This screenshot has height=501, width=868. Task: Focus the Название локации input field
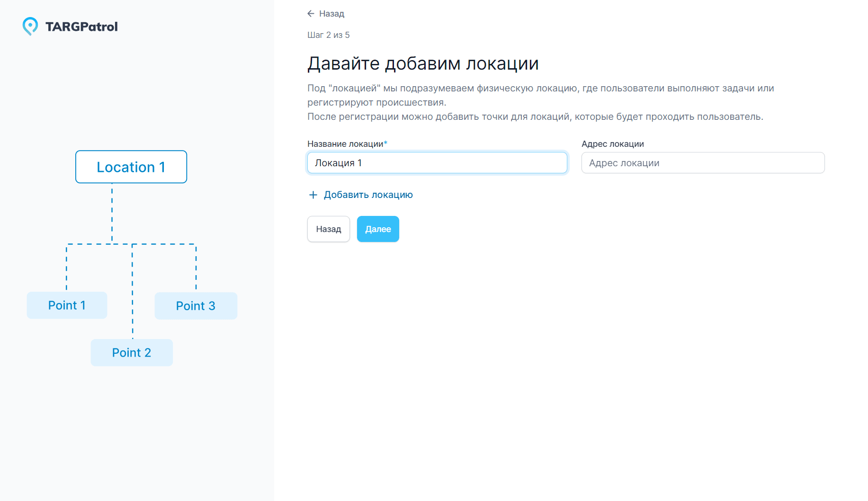pos(437,162)
